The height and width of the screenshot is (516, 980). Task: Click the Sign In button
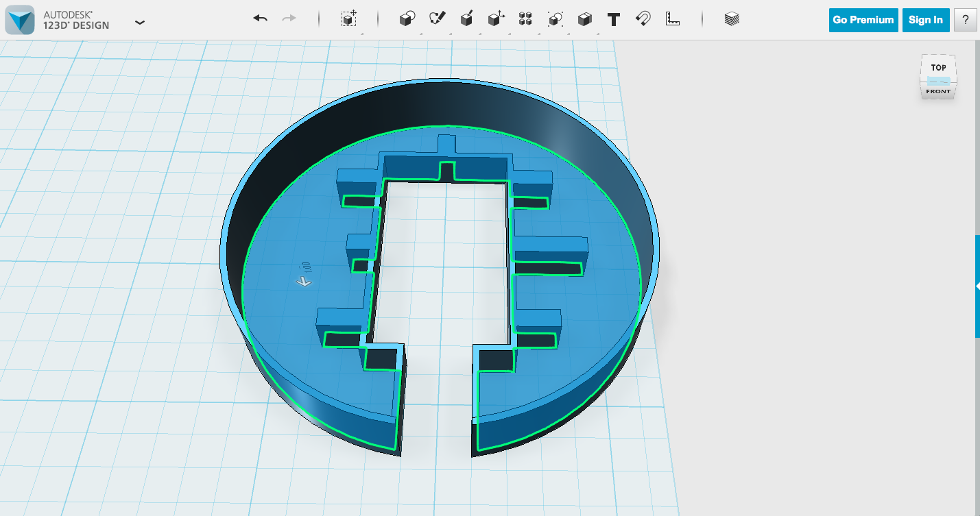(x=925, y=20)
